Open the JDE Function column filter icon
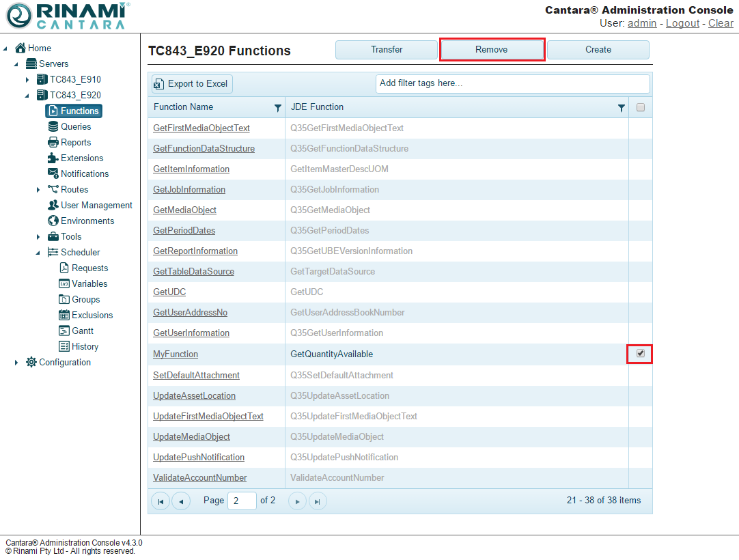The width and height of the screenshot is (739, 560). tap(621, 108)
